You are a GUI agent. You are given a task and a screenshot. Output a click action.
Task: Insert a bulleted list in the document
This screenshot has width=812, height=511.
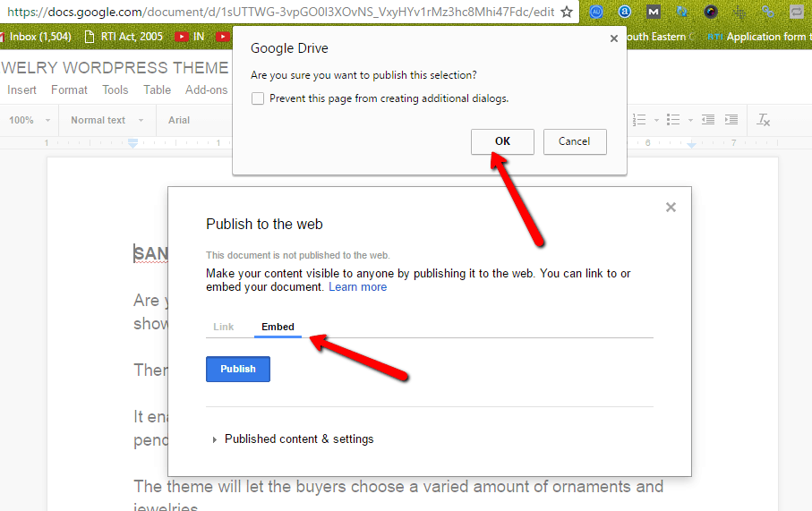(x=672, y=120)
